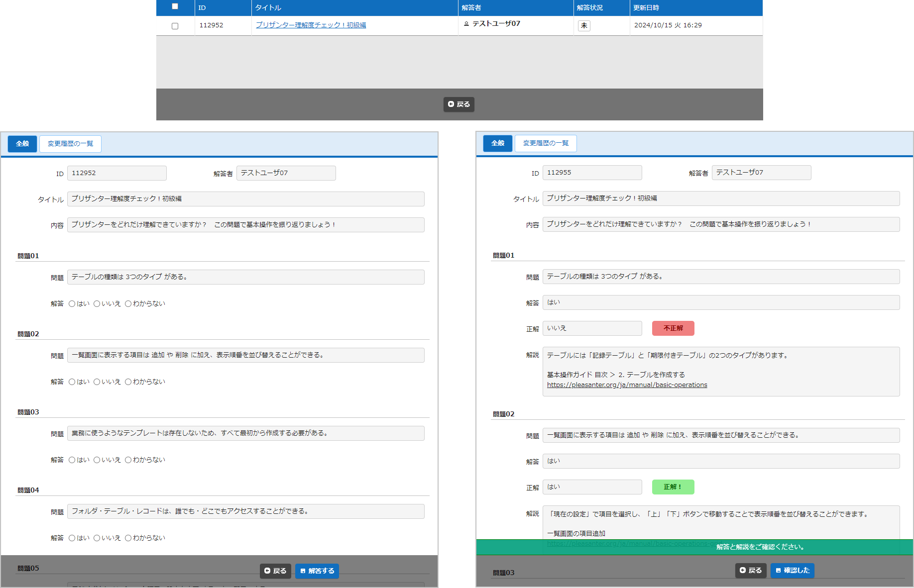Select the 全般 tab in record 112955 panel

[x=498, y=143]
